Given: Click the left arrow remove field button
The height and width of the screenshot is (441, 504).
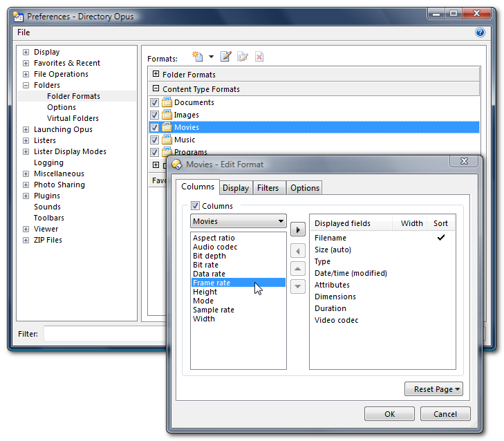Looking at the screenshot, I should [x=297, y=250].
